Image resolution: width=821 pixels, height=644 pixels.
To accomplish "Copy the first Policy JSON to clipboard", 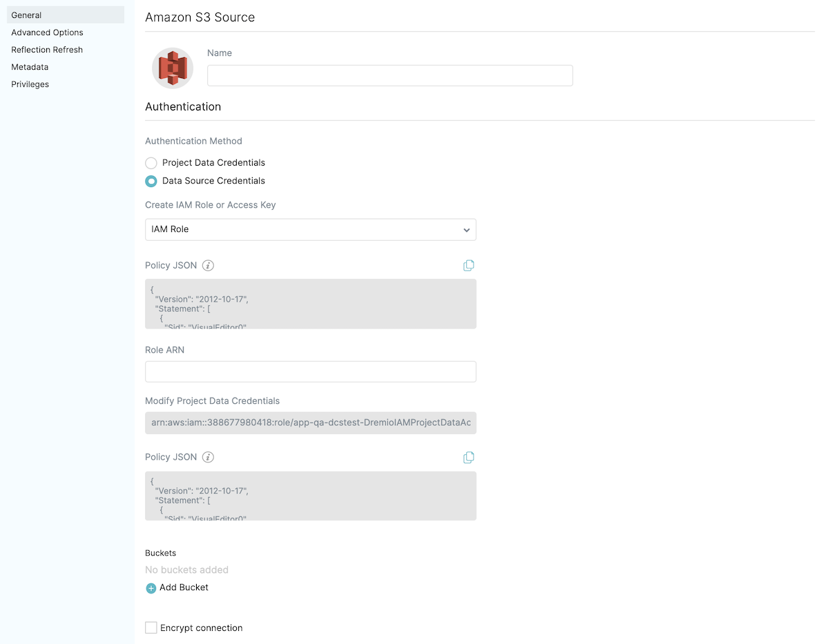I will [x=469, y=266].
